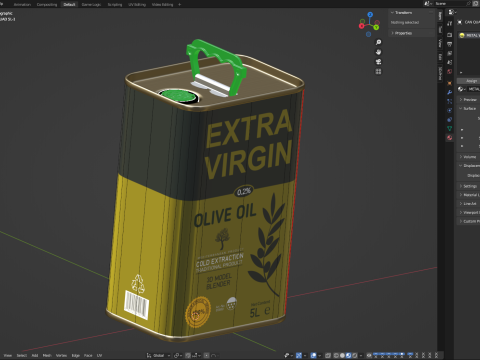Open the Object Constraints tab icon
Viewport: 480px width, 360px height.
[450, 120]
